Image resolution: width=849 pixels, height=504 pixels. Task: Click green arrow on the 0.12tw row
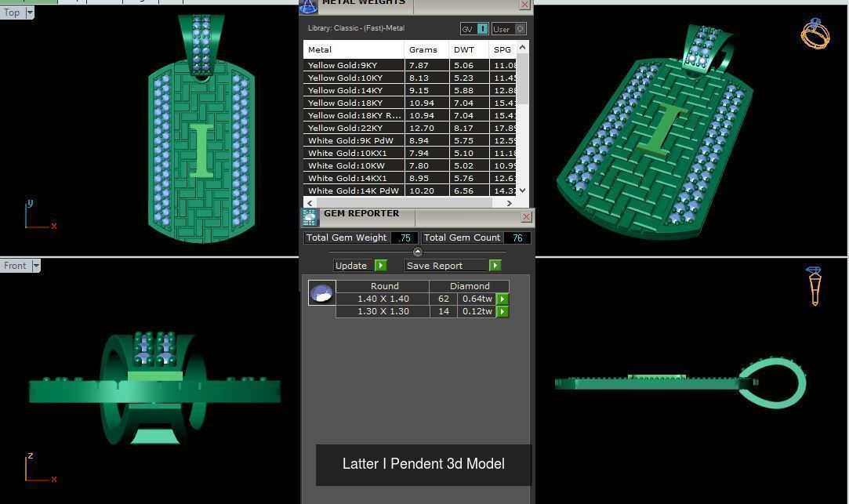point(503,311)
